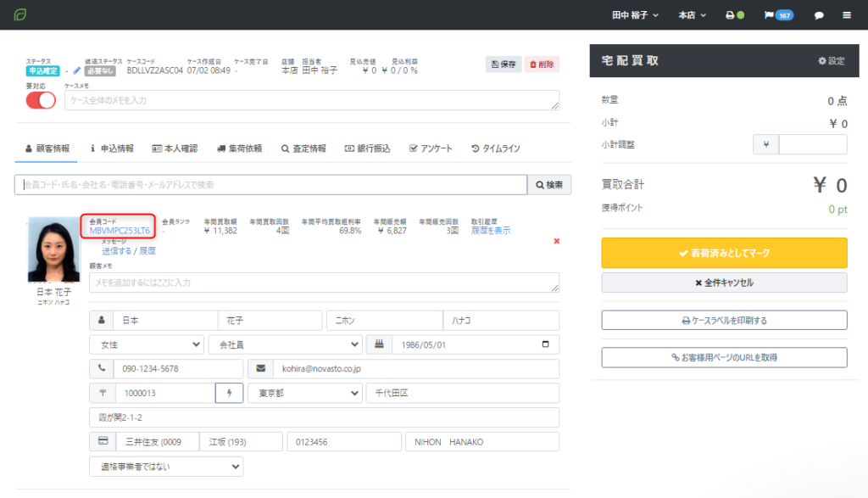Click the customer search input field
Viewport: 868px width, 498px height.
click(x=270, y=184)
